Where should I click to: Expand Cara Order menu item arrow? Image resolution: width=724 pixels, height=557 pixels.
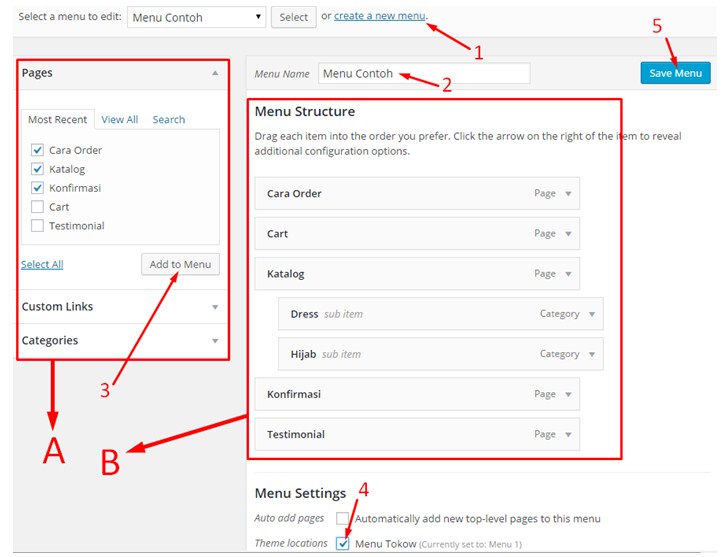coord(568,194)
